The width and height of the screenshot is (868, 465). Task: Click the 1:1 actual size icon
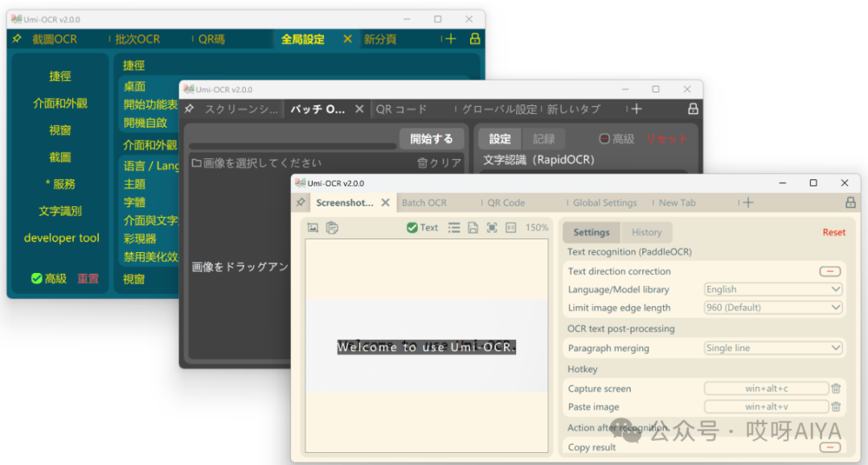tap(511, 227)
